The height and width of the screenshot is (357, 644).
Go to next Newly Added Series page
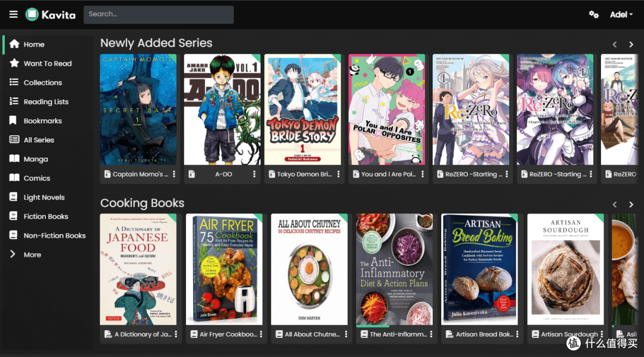coord(631,44)
